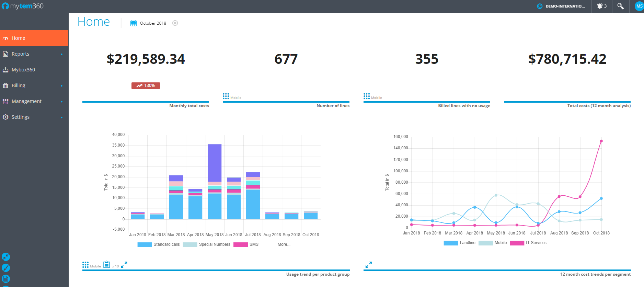Clear the October 2018 date filter
Image resolution: width=644 pixels, height=287 pixels.
(x=175, y=23)
